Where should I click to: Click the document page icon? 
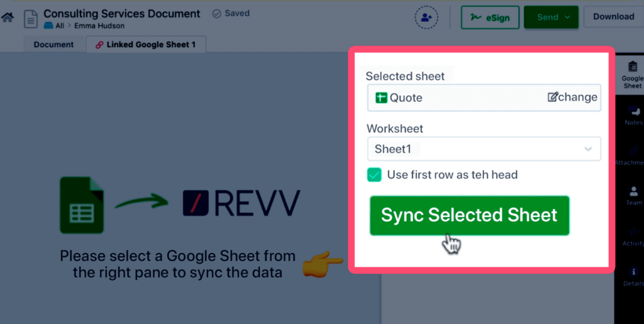pos(31,19)
